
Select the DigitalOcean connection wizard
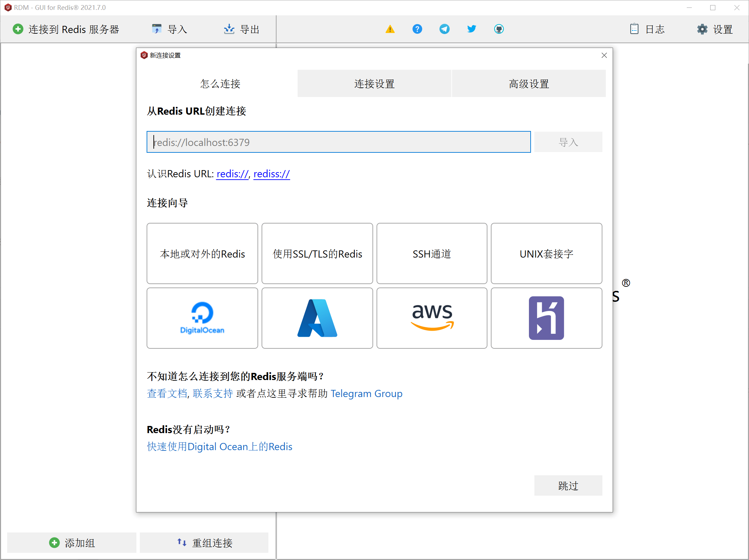[202, 318]
